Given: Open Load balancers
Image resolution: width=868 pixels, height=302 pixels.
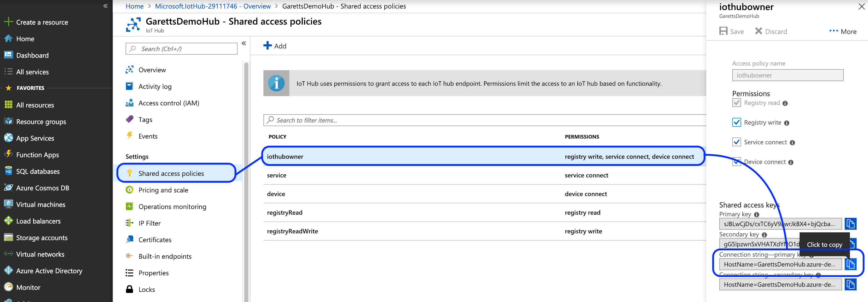Looking at the screenshot, I should coord(38,221).
